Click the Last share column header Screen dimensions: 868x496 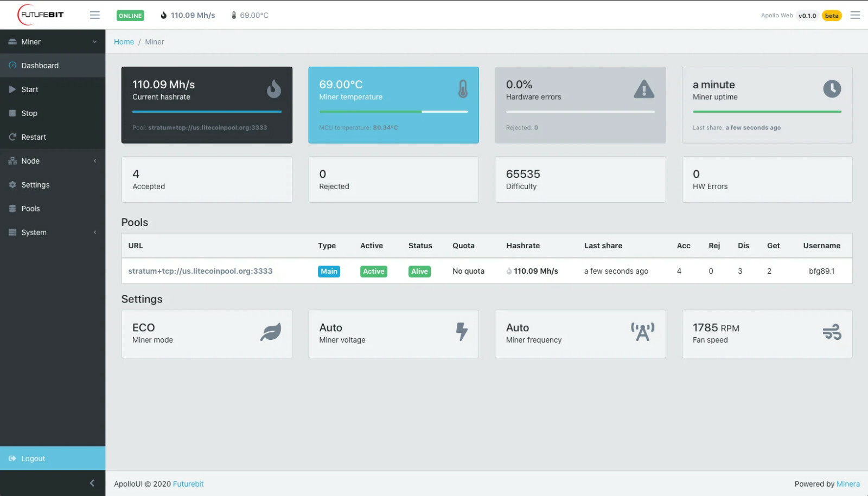coord(603,246)
